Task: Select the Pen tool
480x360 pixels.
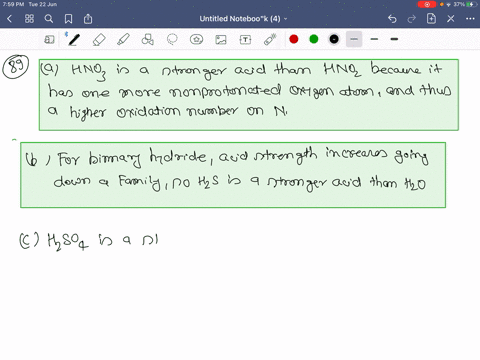Action: (x=73, y=39)
